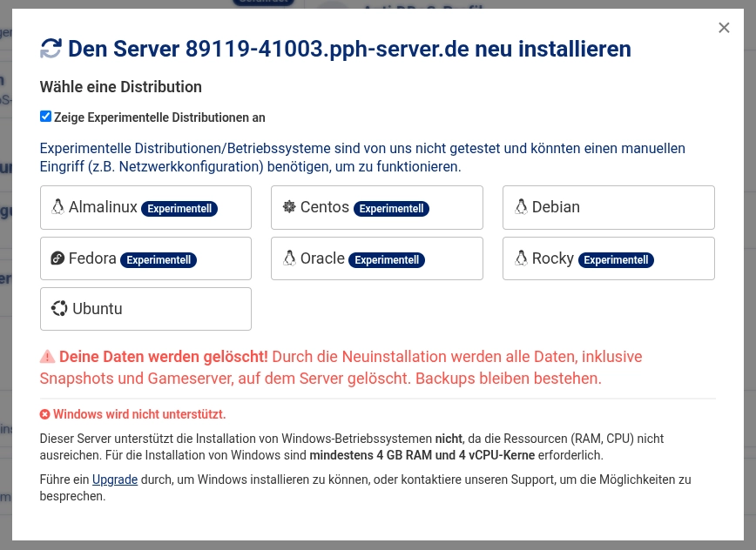Click the Fedora logo icon
The image size is (756, 550).
click(x=57, y=258)
